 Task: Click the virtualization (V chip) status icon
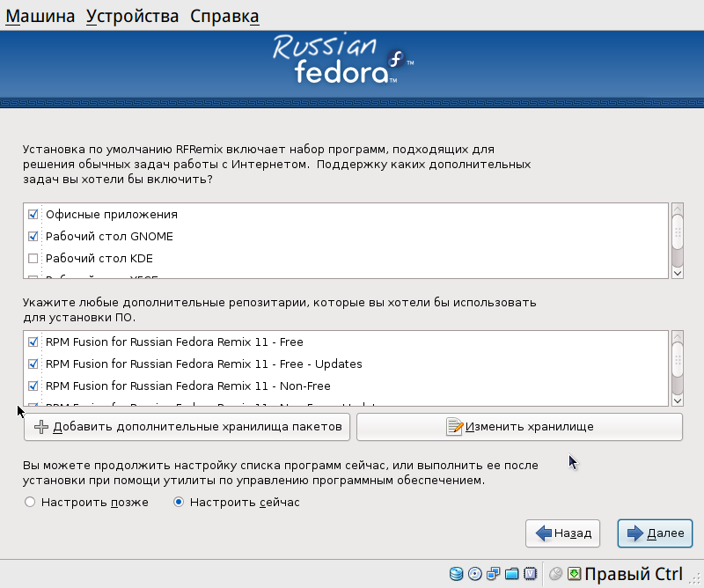tap(531, 574)
